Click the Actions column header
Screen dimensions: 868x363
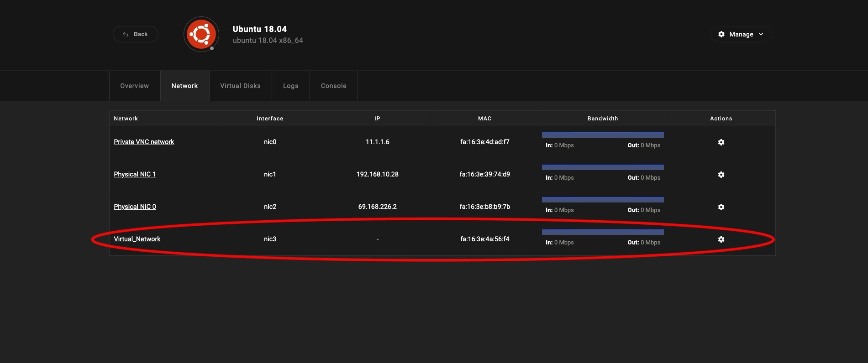(x=721, y=119)
